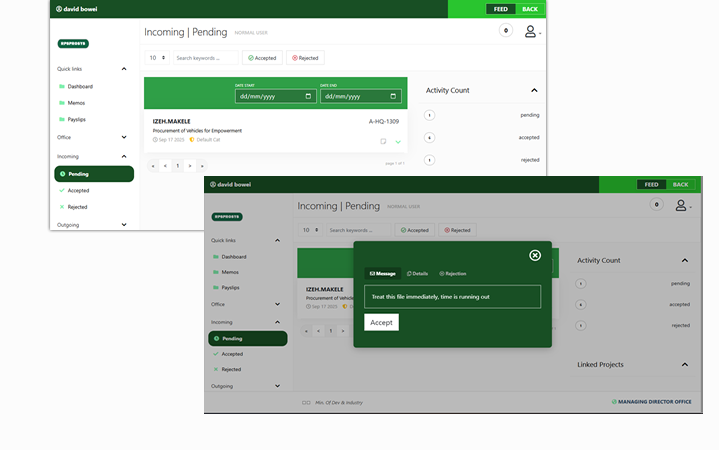The image size is (719, 450).
Task: Click Rejected filter button in back window toolbar
Action: coord(305,58)
